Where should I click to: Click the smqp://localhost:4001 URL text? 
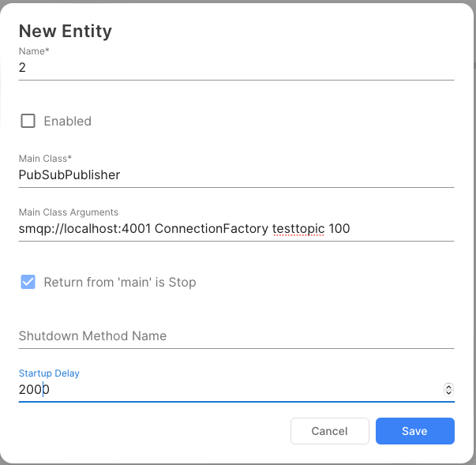(x=85, y=229)
